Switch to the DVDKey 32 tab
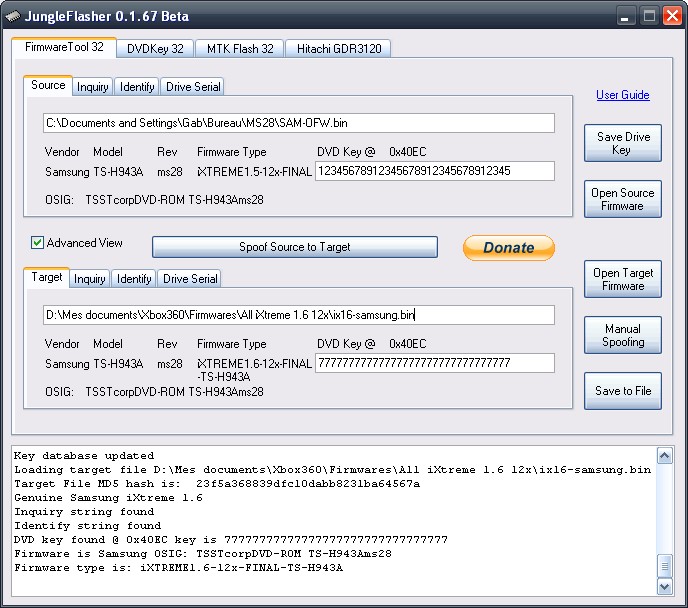Viewport: 688px width, 608px height. click(x=155, y=49)
